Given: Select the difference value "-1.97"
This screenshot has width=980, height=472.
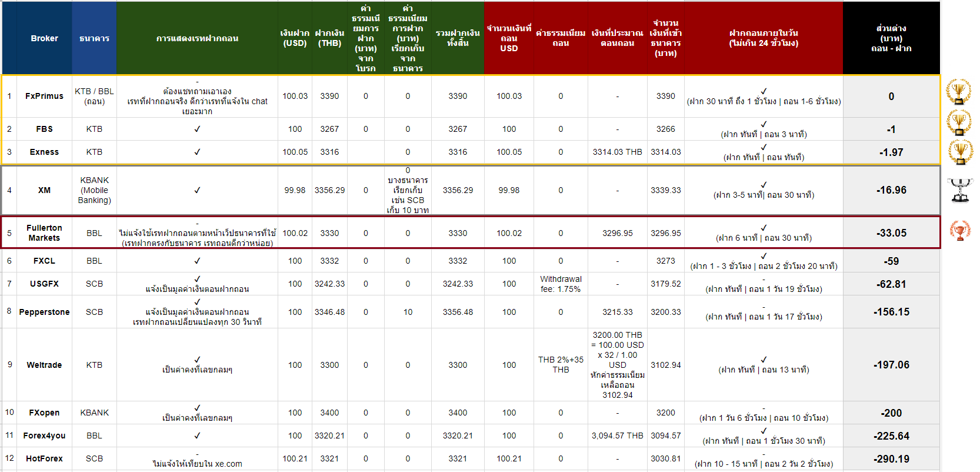Looking at the screenshot, I should (x=891, y=152).
